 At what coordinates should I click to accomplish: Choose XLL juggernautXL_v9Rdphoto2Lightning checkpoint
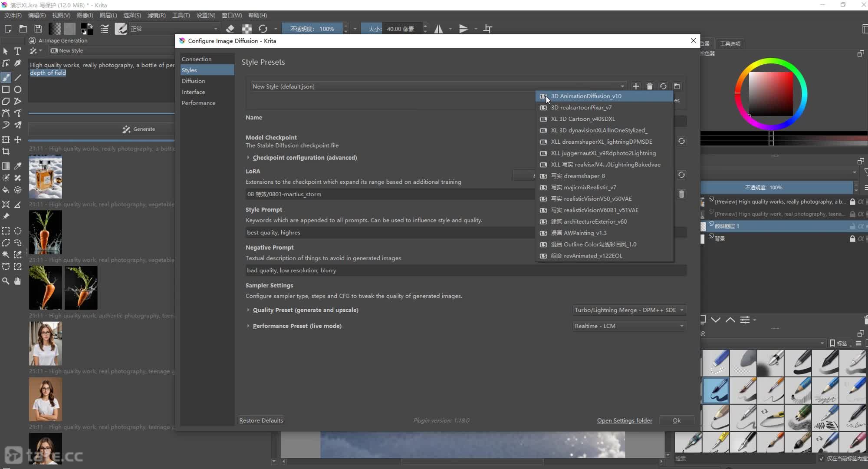coord(605,153)
